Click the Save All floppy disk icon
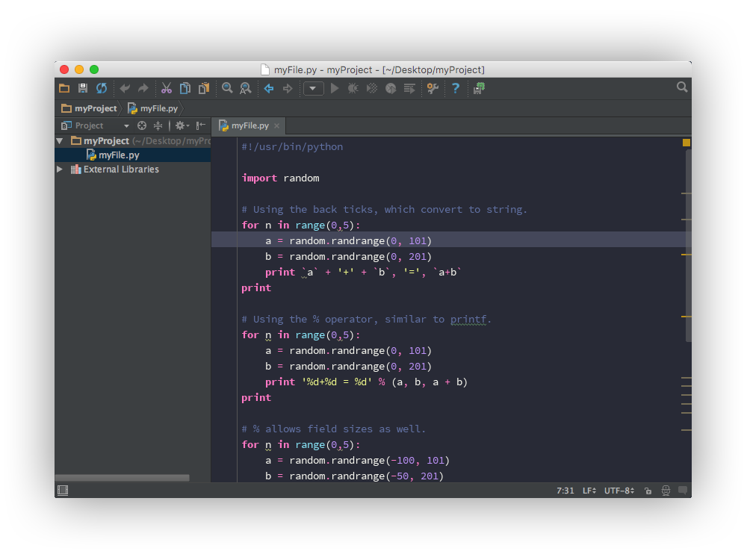Viewport: 747px width, 560px height. [83, 88]
